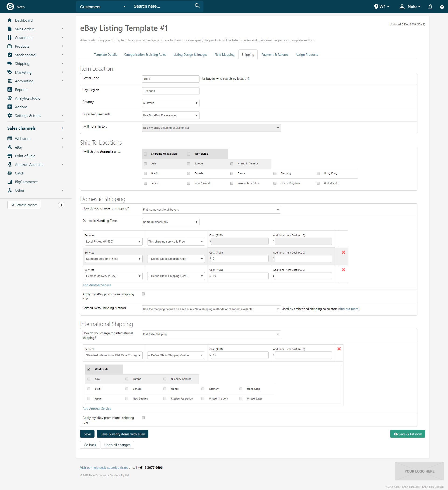This screenshot has height=490, width=448.
Task: Click the Sales orders document icon
Action: point(10,29)
